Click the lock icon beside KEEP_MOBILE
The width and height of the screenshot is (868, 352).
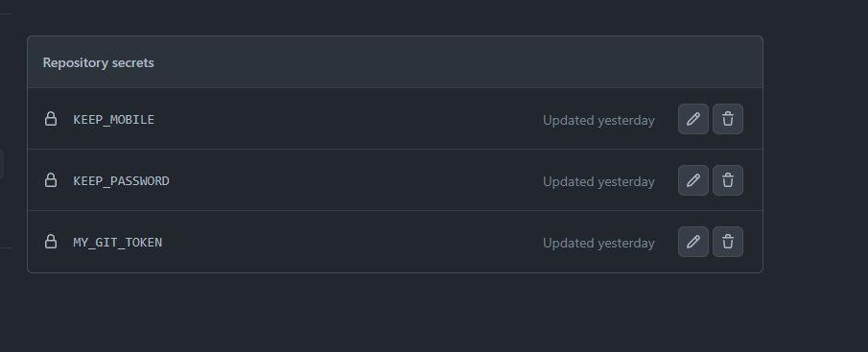(x=51, y=119)
